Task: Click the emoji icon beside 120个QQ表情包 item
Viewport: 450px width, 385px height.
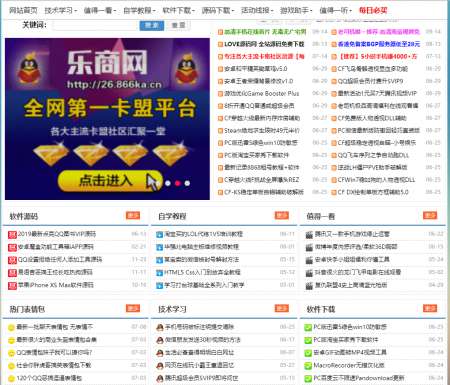Action: [11, 379]
